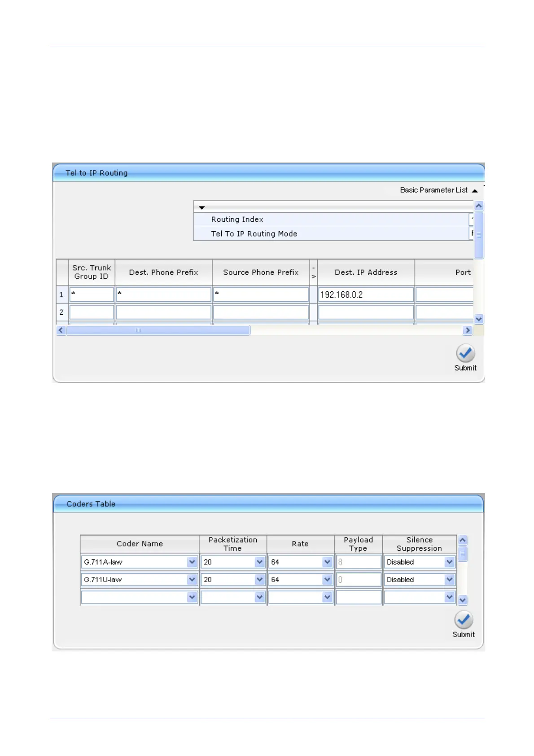This screenshot has width=534, height=756.
Task: Click row 1 Source Phone Prefix field
Action: pos(261,294)
